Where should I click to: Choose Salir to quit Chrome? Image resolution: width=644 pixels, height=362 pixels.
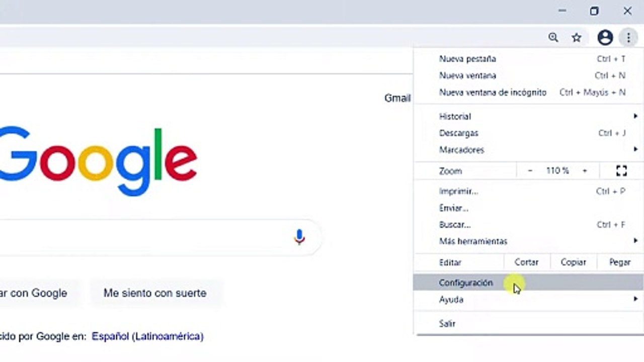[x=528, y=323]
